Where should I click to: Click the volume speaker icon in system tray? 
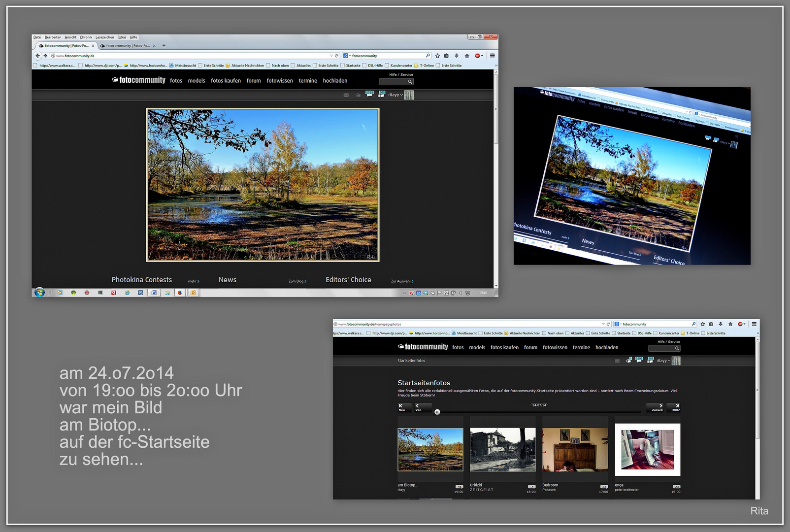point(461,293)
